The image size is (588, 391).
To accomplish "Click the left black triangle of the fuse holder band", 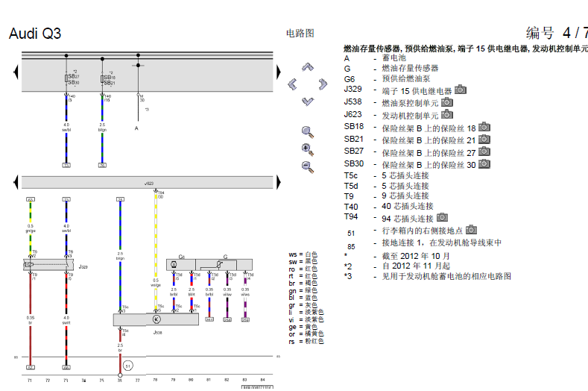I will (16, 72).
